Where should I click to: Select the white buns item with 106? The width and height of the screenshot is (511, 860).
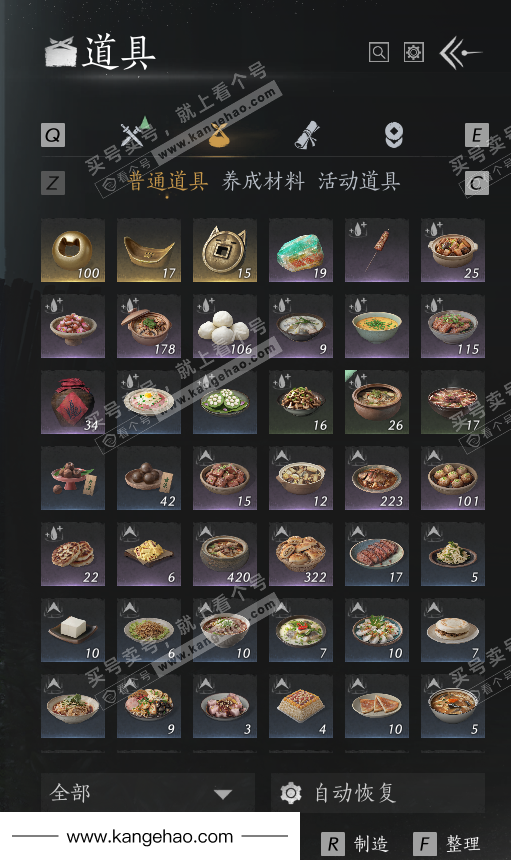click(x=225, y=326)
